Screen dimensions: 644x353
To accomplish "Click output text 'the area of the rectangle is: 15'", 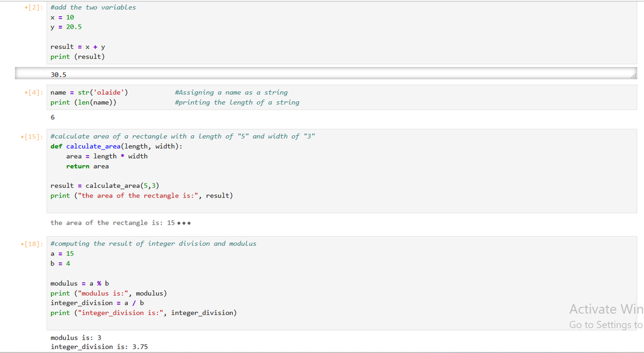I will coord(113,223).
